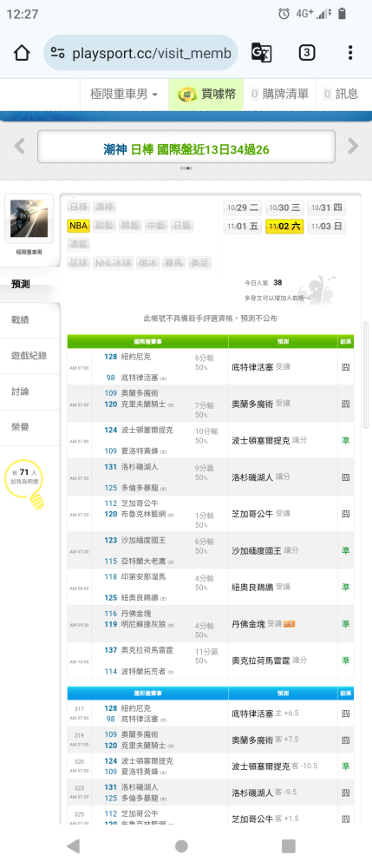372x868 pixels.
Task: Select the NBA league filter
Action: click(x=79, y=226)
